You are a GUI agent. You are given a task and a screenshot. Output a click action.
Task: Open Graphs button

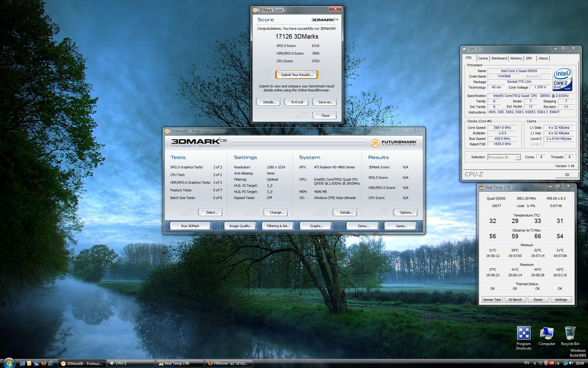(316, 226)
